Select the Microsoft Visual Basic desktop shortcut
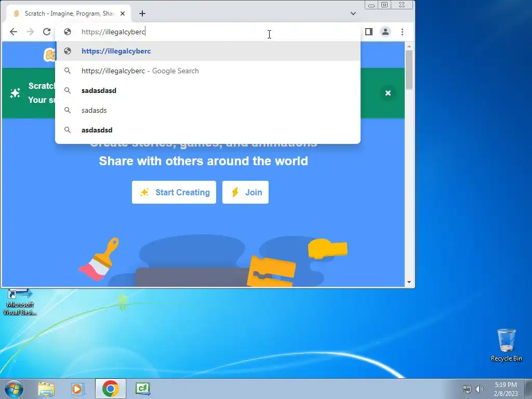This screenshot has width=532, height=399. pos(20,303)
